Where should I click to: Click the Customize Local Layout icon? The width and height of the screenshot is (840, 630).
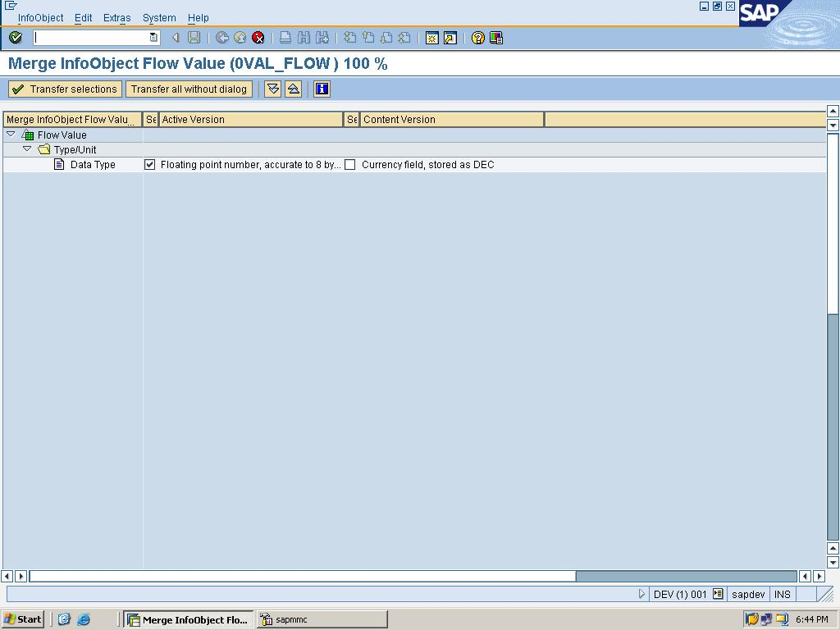(x=496, y=38)
